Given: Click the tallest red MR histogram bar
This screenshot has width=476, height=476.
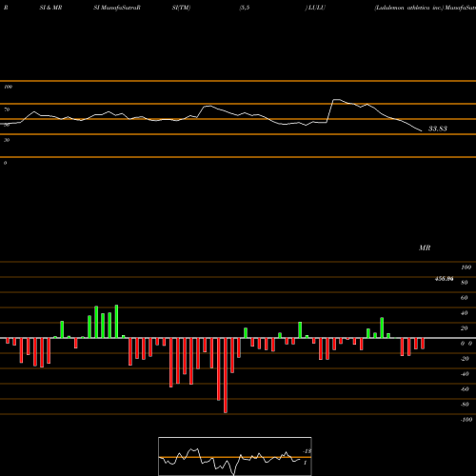Looking at the screenshot, I should tap(226, 375).
